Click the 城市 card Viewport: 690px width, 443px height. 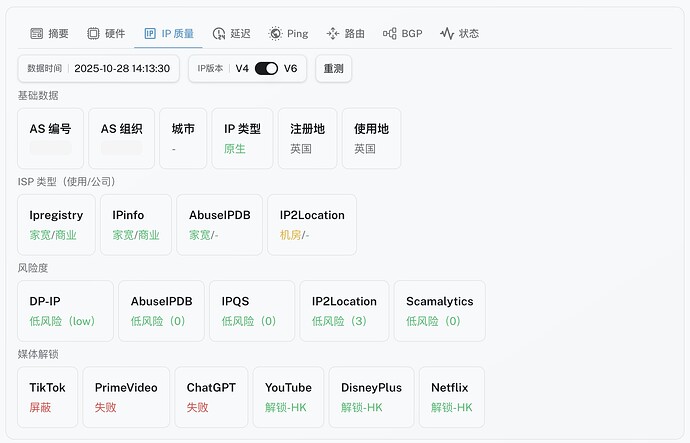pos(183,139)
